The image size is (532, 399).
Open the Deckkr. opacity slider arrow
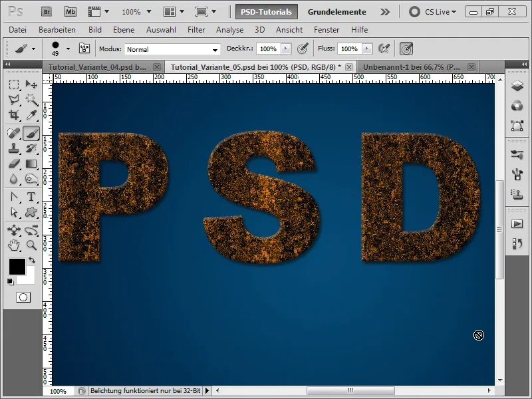click(x=286, y=49)
